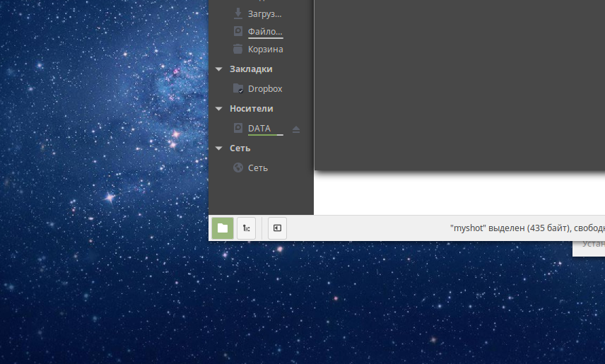The width and height of the screenshot is (605, 364).
Task: Open Загруз... folder in sidebar
Action: coord(264,14)
